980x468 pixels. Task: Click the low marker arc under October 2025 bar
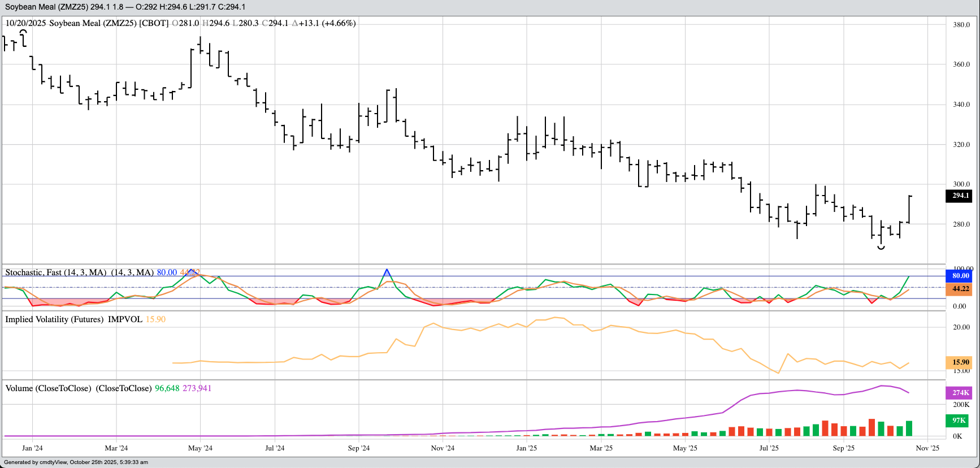(x=881, y=248)
